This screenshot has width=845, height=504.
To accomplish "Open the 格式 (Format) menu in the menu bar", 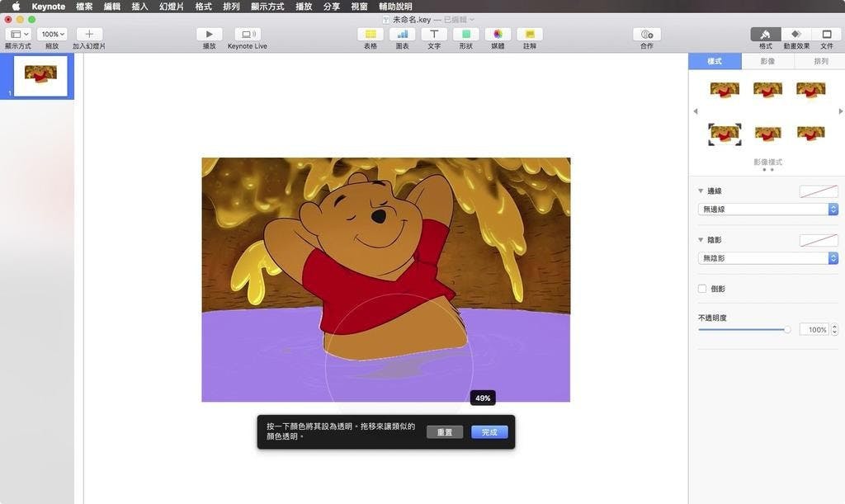I will coord(204,7).
